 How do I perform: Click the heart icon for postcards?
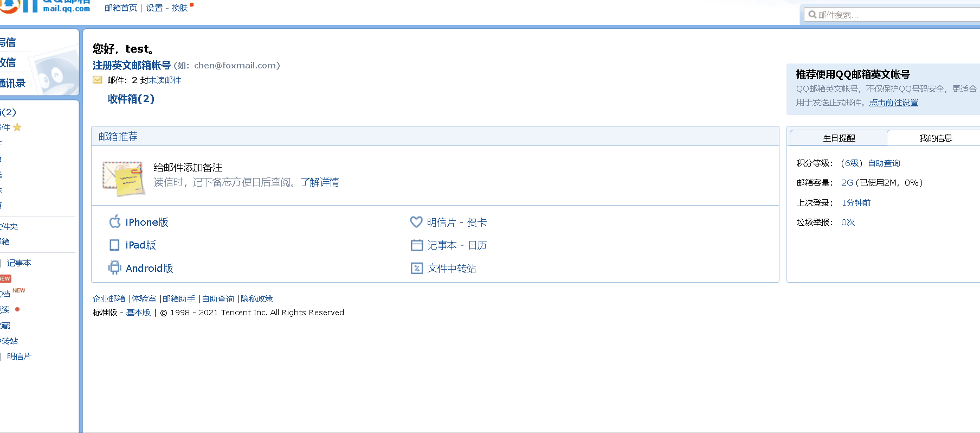coord(416,222)
